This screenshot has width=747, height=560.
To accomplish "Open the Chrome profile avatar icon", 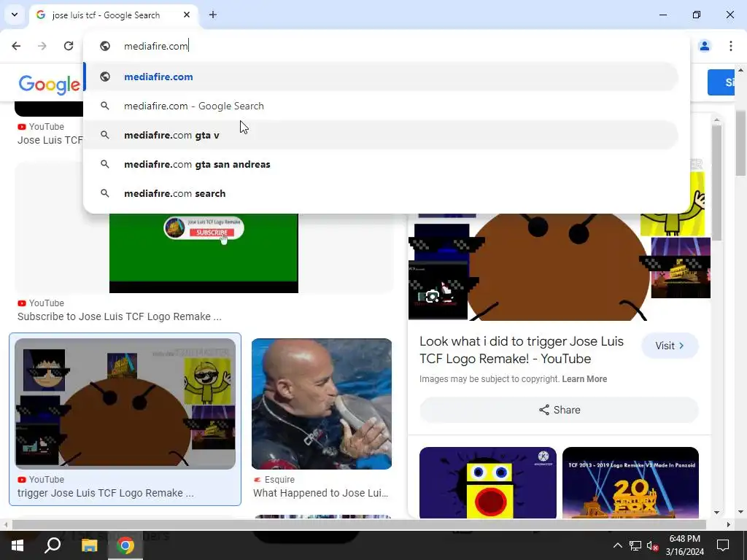I will tap(704, 46).
